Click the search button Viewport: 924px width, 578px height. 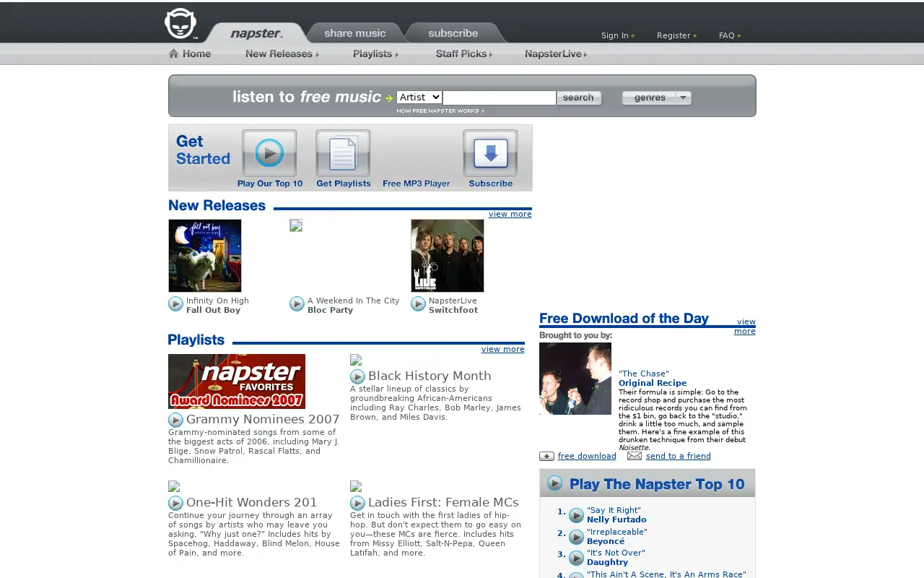tap(579, 98)
